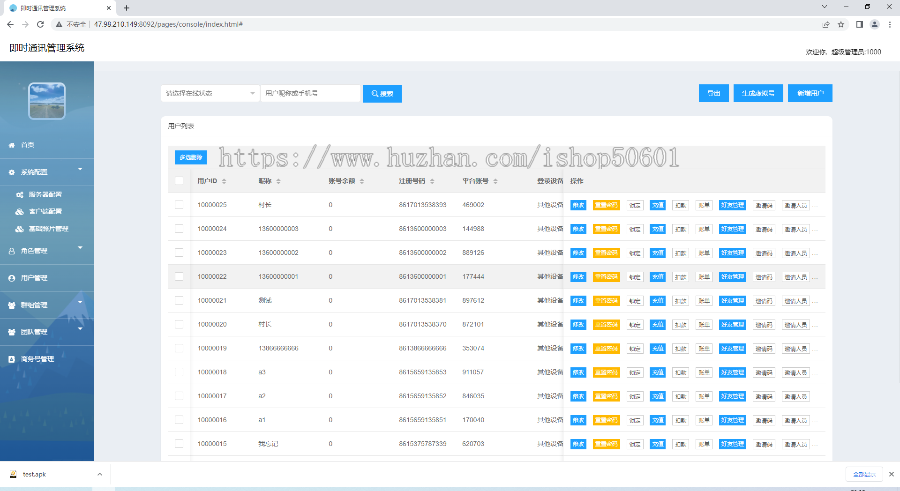Image resolution: width=900 pixels, height=491 pixels.
Task: Toggle the select-all checkbox in table header
Action: [x=179, y=181]
